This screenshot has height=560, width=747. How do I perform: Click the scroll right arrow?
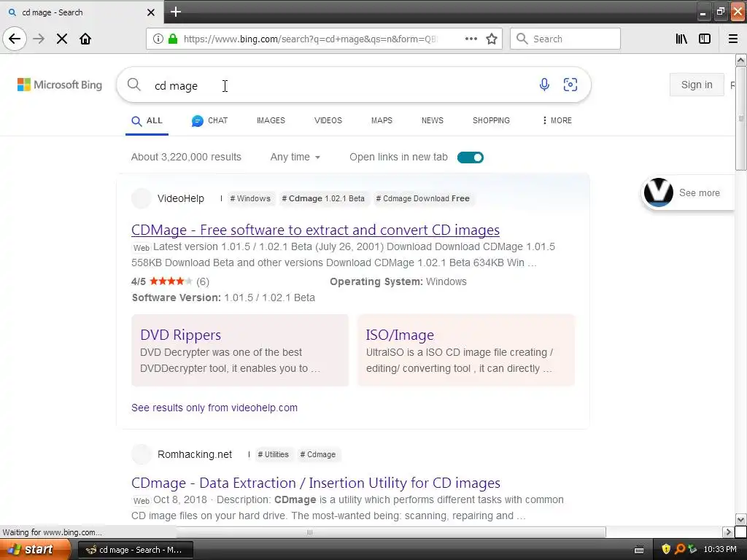coord(728,532)
